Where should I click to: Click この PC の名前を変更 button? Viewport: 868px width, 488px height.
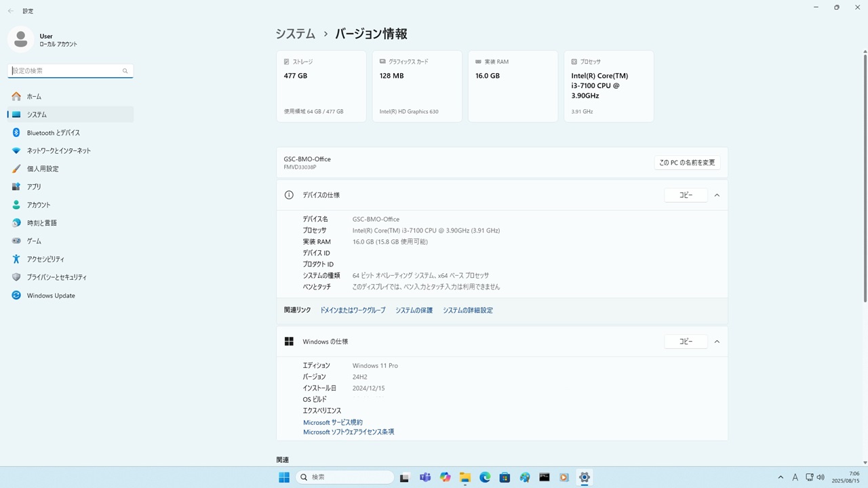pos(688,163)
